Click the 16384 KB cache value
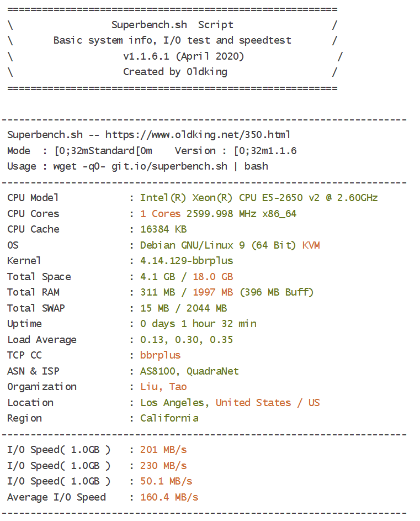Image resolution: width=420 pixels, height=521 pixels. tap(163, 229)
